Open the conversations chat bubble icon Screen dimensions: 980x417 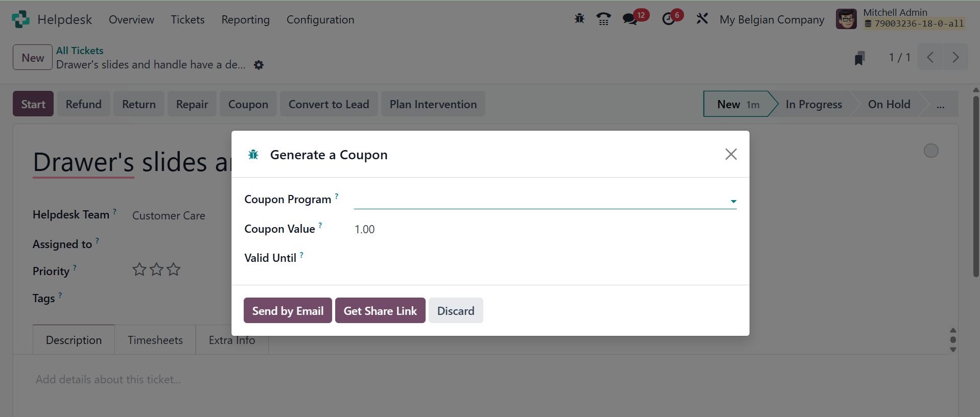(x=629, y=19)
